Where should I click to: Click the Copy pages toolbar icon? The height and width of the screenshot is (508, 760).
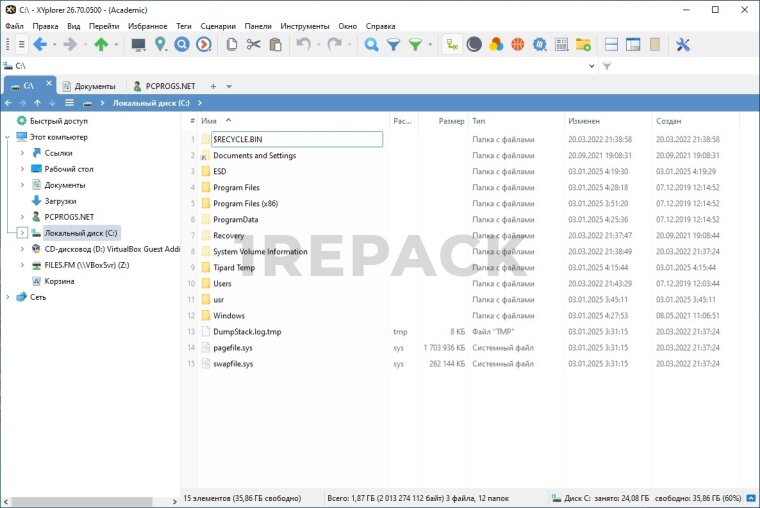coord(232,44)
